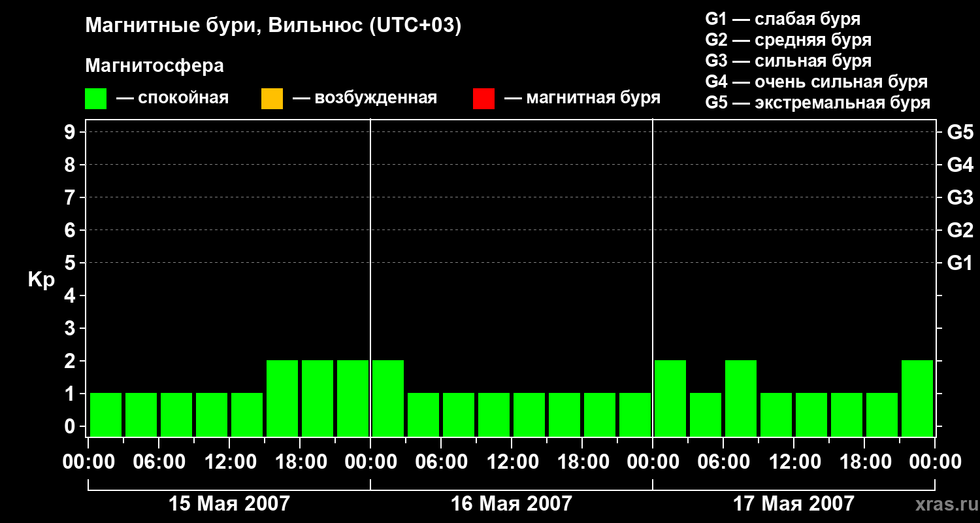Click the 'G3' label on the right axis

[960, 197]
